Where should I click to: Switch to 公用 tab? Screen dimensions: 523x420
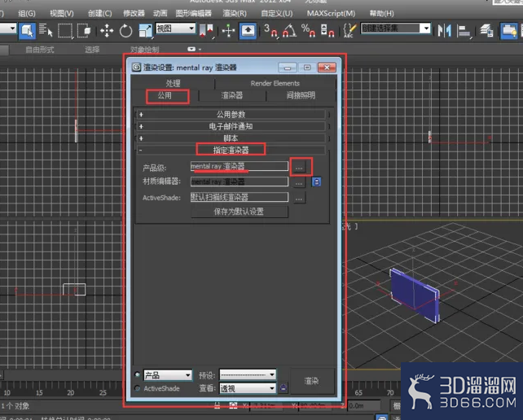click(165, 96)
